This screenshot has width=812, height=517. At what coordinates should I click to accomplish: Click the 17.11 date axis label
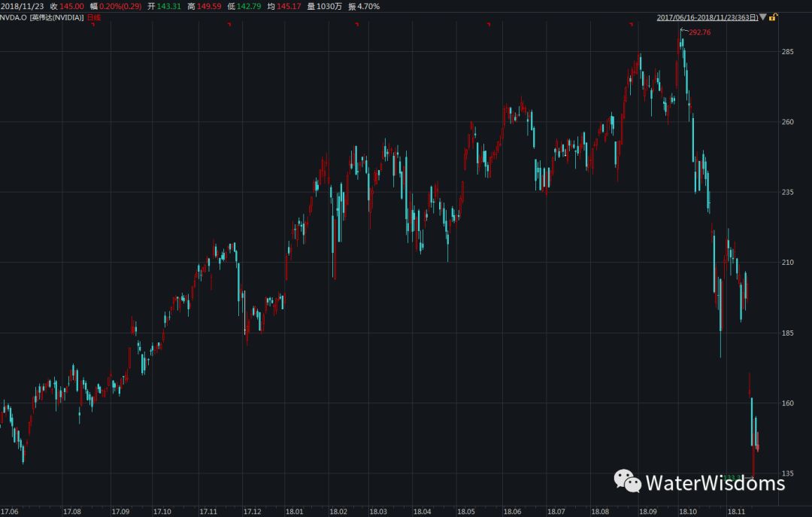[x=208, y=512]
